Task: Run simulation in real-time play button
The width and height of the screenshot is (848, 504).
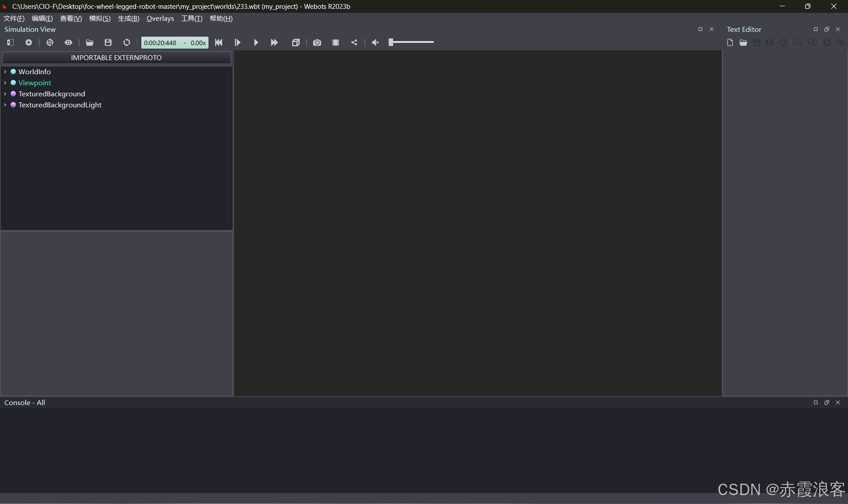Action: coord(256,42)
